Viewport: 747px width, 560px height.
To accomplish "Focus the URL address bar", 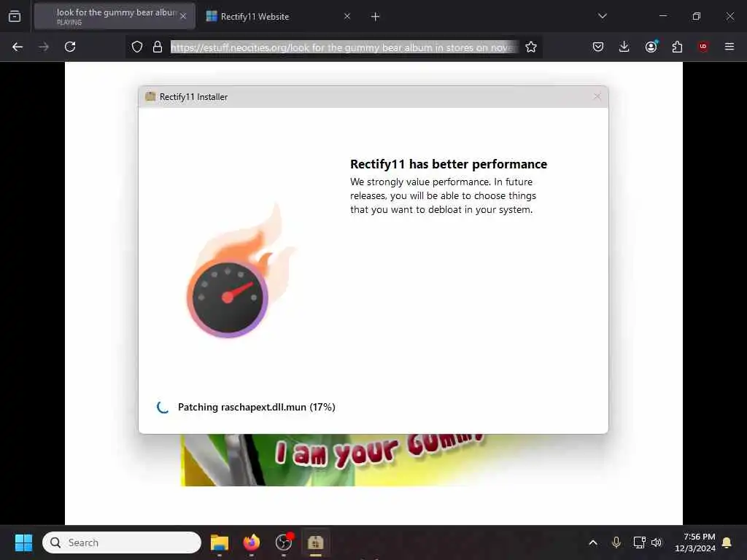I will (344, 47).
